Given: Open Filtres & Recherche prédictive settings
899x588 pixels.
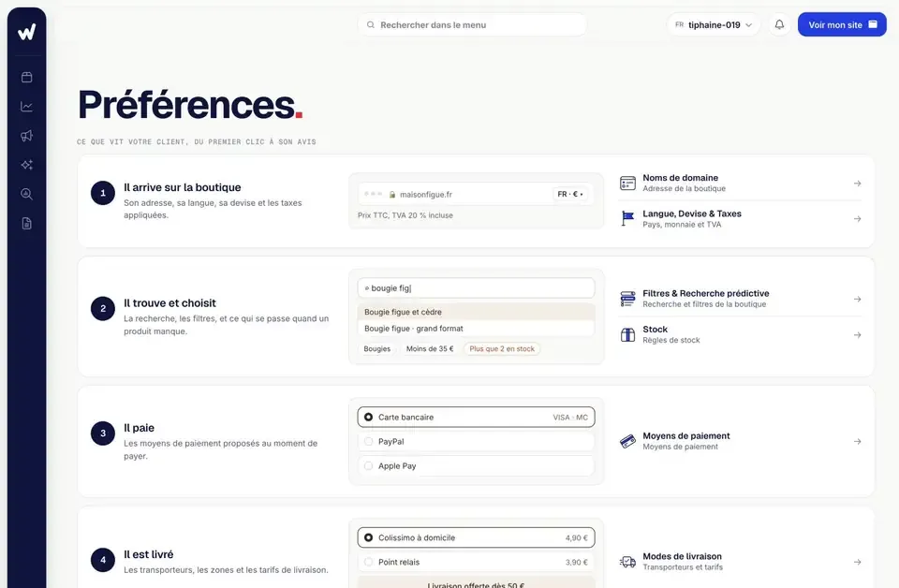Looking at the screenshot, I should pyautogui.click(x=740, y=299).
